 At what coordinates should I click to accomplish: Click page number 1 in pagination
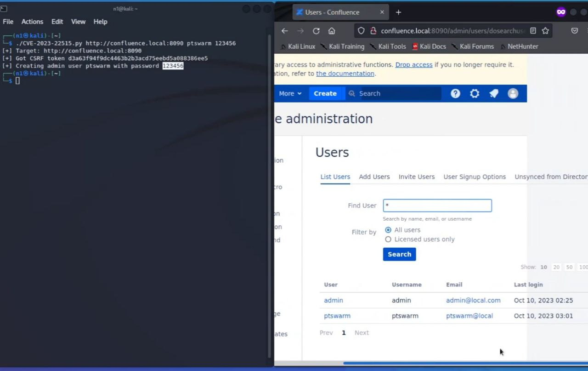pos(344,332)
